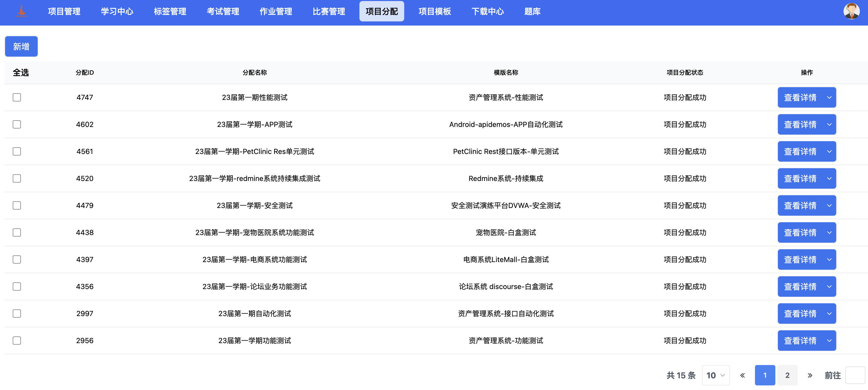
Task: Expand action arrow for allocation 2956
Action: click(829, 340)
